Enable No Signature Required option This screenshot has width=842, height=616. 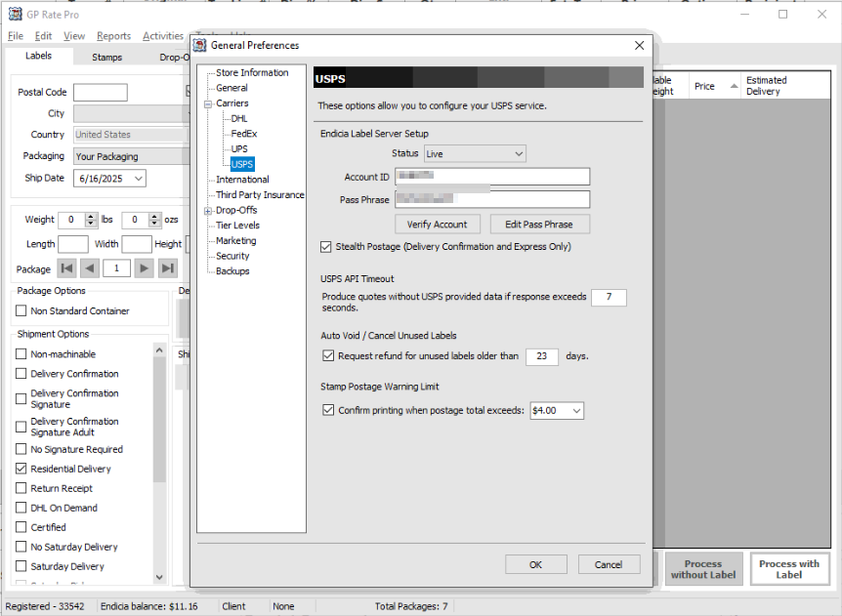point(21,449)
